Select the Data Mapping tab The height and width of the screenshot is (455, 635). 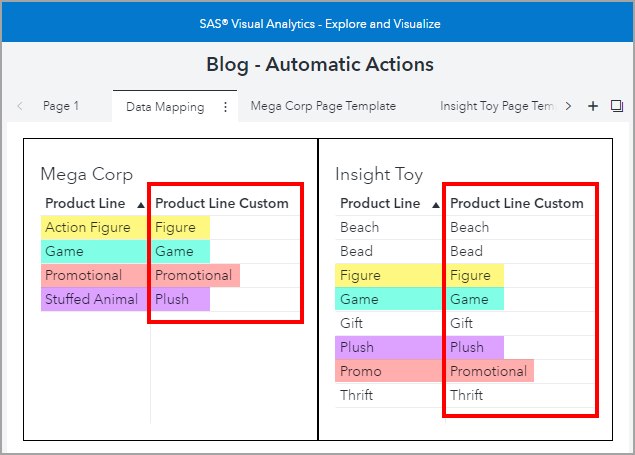(x=165, y=107)
